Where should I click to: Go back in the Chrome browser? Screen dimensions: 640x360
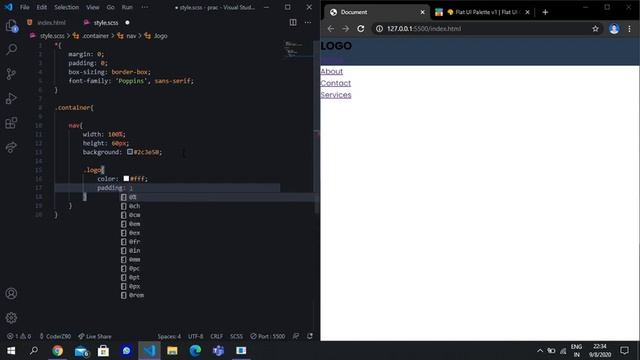(331, 29)
